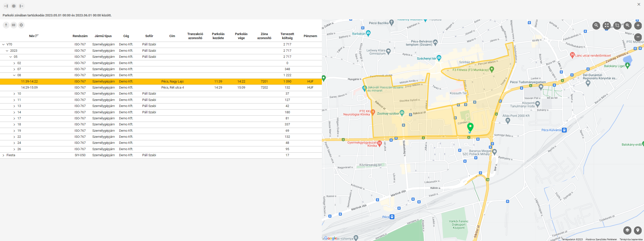Click the location pin button in map corner
Viewport: 644px width, 241px height.
click(x=638, y=230)
